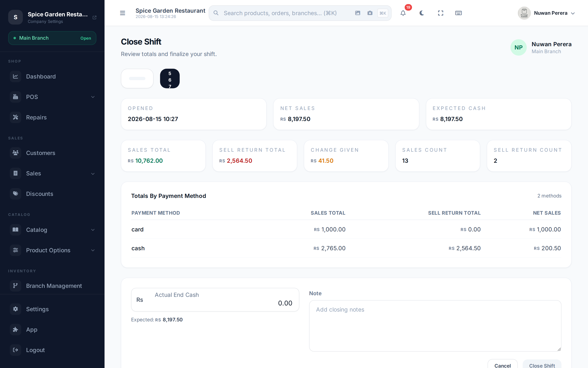Click the Rs 41.50 change given value
This screenshot has width=588, height=368.
[322, 161]
